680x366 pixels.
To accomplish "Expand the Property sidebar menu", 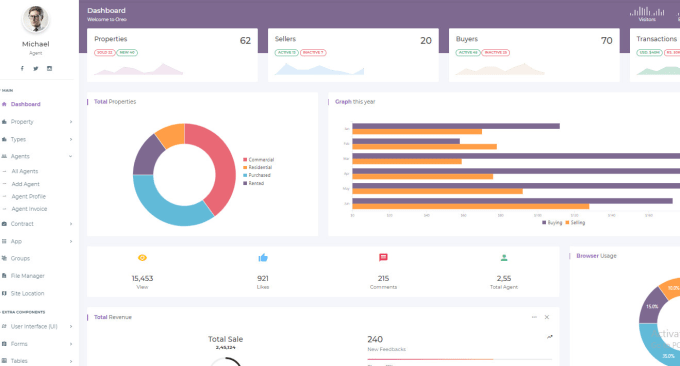I will [x=37, y=122].
